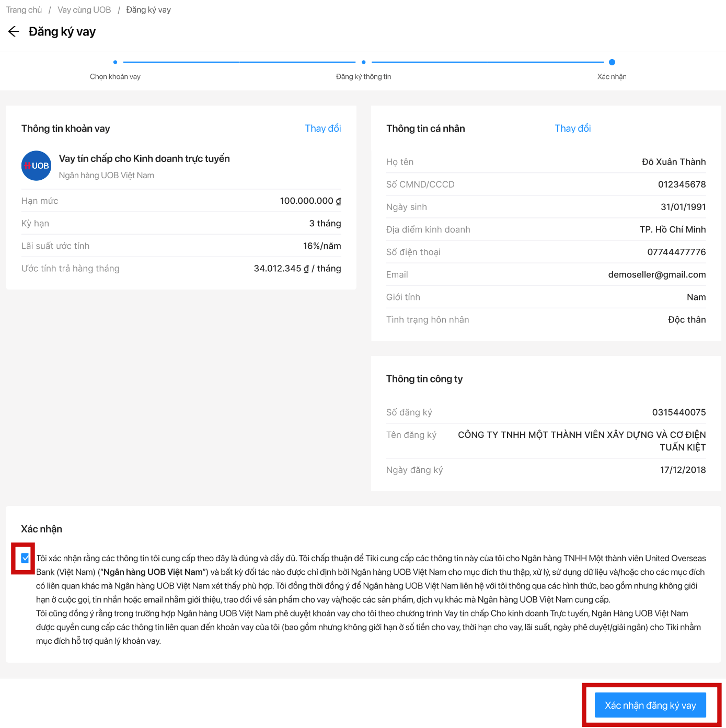Click the Đăng ký thông tin step dot
726x728 pixels.
click(363, 62)
